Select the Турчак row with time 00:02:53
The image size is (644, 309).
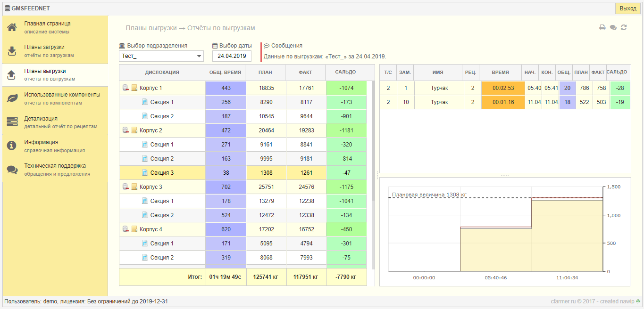(440, 88)
